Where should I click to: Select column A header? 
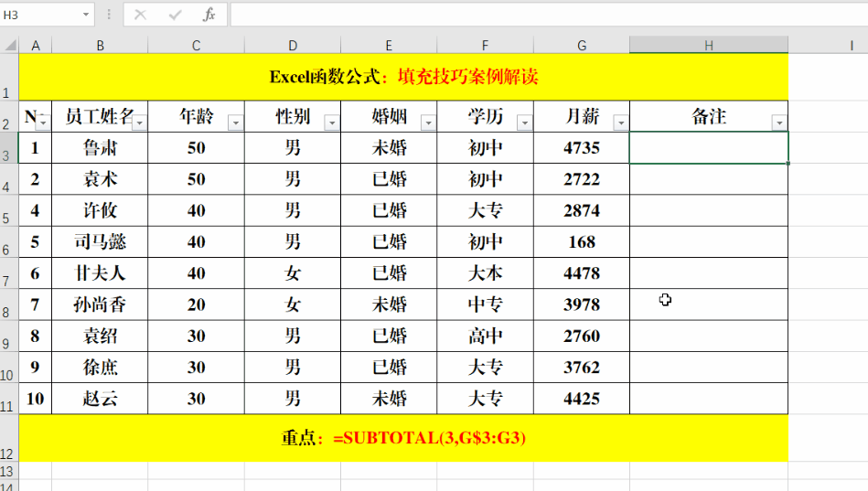pyautogui.click(x=36, y=46)
